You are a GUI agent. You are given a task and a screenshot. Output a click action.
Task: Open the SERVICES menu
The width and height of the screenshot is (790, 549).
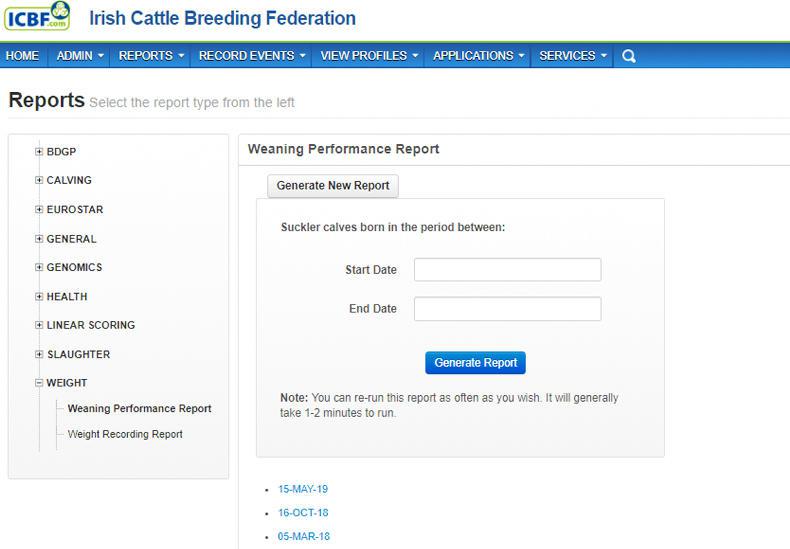click(x=574, y=56)
